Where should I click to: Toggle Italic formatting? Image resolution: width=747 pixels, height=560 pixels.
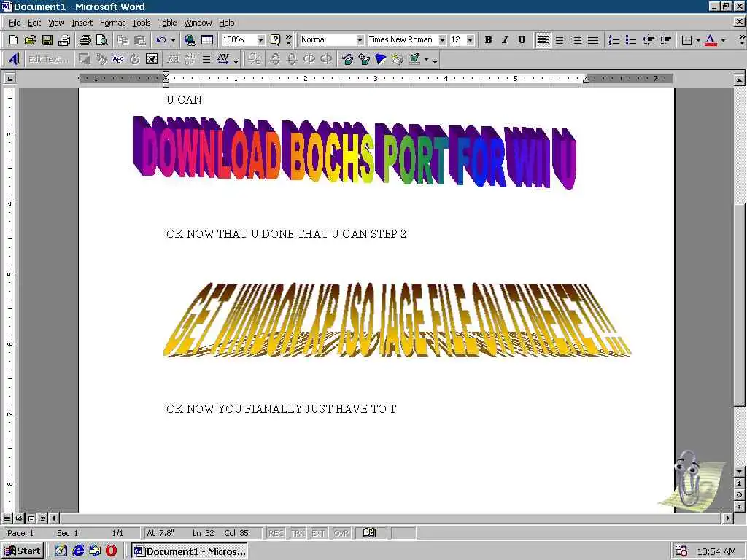[x=505, y=40]
